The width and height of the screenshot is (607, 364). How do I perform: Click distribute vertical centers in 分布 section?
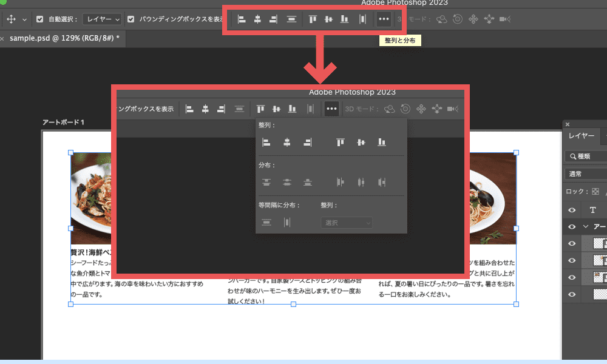287,182
